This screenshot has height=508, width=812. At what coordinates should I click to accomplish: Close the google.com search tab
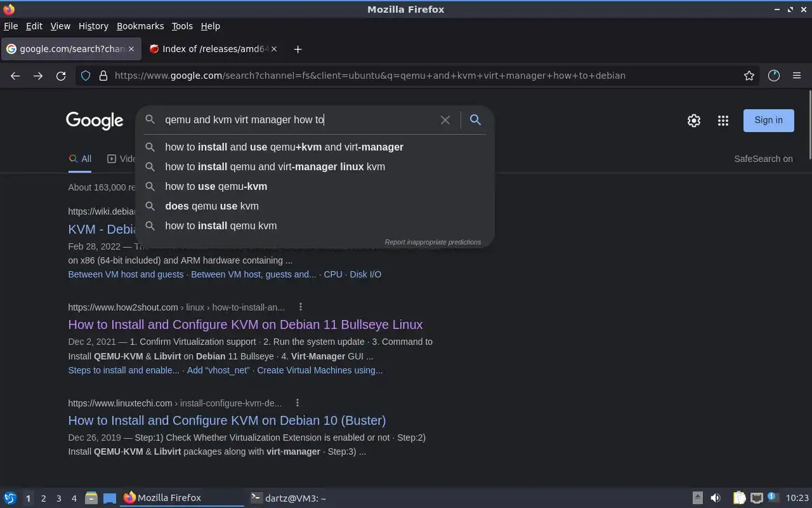pos(131,49)
